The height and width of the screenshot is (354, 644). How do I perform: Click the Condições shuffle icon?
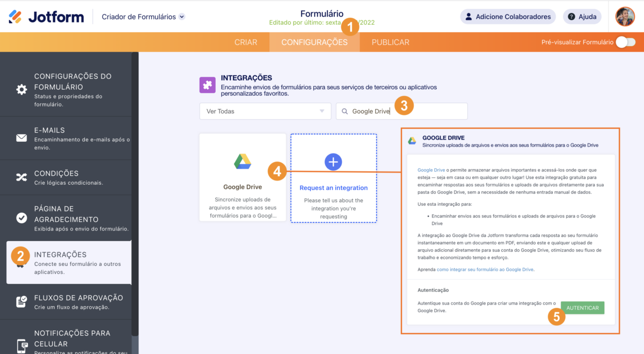tap(21, 177)
